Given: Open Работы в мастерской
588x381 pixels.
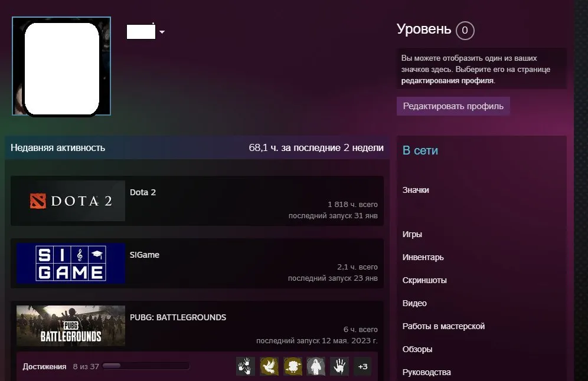Looking at the screenshot, I should 443,326.
